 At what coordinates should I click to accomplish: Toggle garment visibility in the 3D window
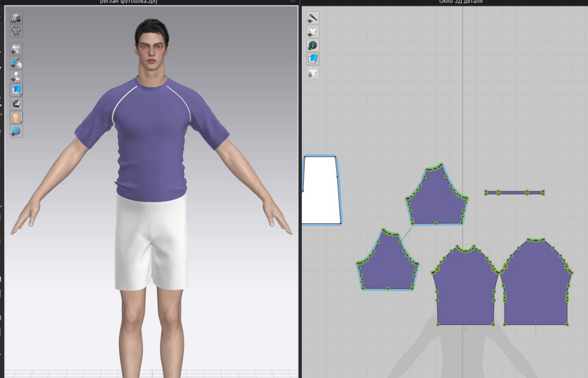[x=16, y=49]
